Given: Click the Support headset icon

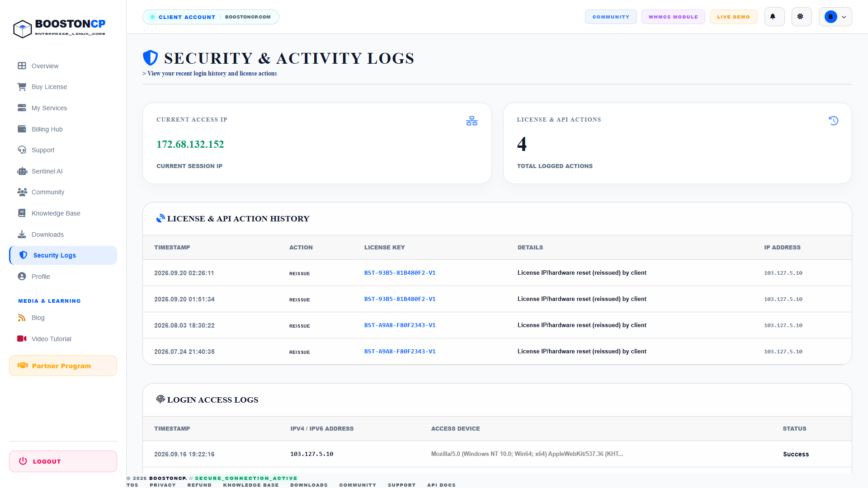Looking at the screenshot, I should click(22, 150).
